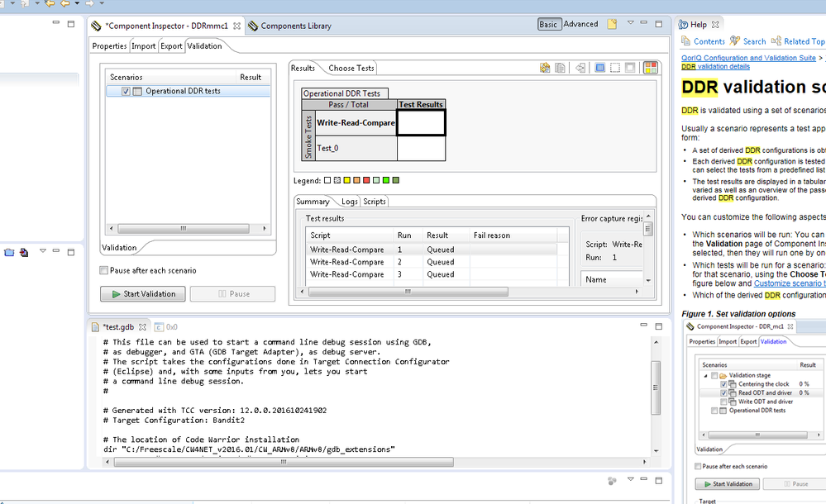Click the yellow legend swatch
The width and height of the screenshot is (826, 504).
point(346,180)
